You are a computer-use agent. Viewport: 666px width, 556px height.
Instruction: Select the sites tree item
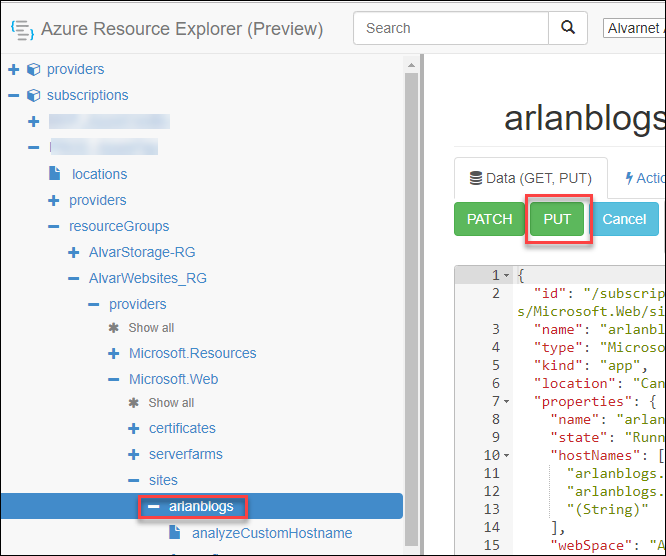coord(163,480)
